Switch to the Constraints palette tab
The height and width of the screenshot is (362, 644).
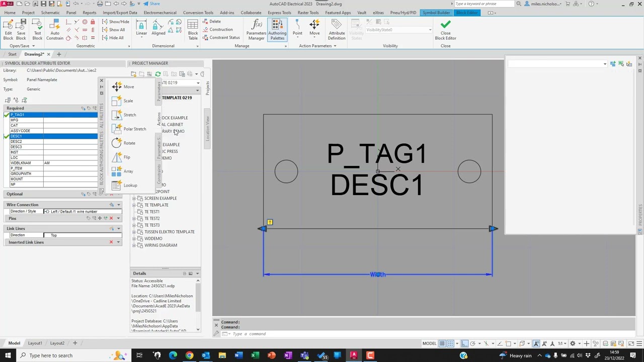pyautogui.click(x=159, y=173)
